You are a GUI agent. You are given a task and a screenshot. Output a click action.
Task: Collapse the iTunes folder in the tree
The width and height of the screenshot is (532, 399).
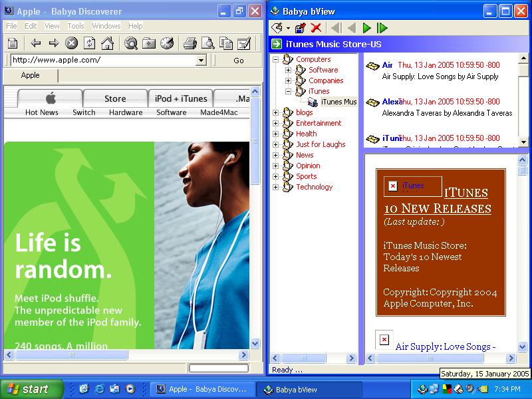click(288, 91)
